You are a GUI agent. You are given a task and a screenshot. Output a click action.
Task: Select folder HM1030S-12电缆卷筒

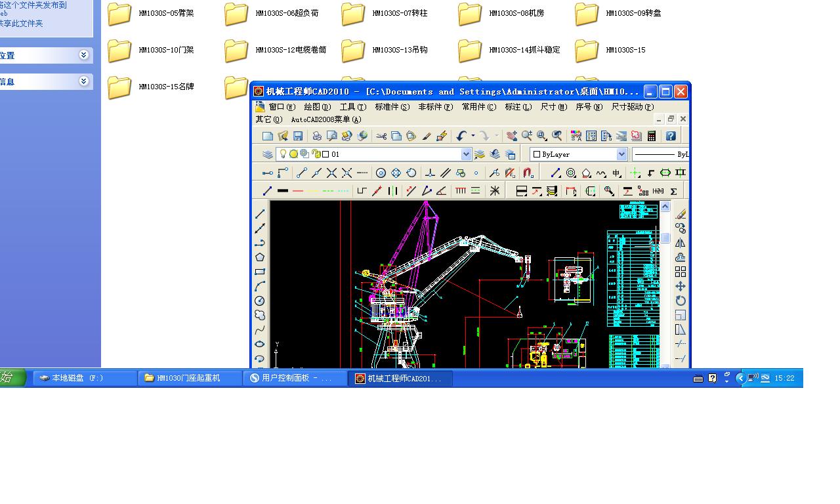click(276, 50)
